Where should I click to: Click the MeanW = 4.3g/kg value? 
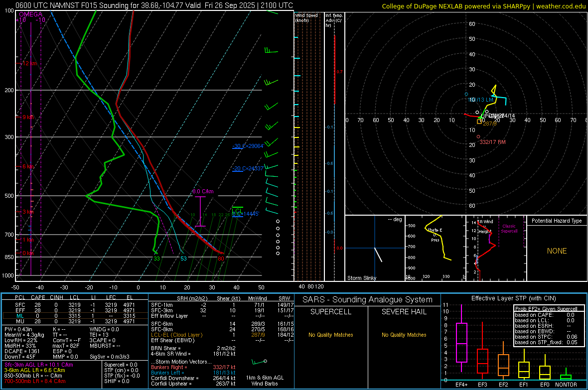coord(24,335)
